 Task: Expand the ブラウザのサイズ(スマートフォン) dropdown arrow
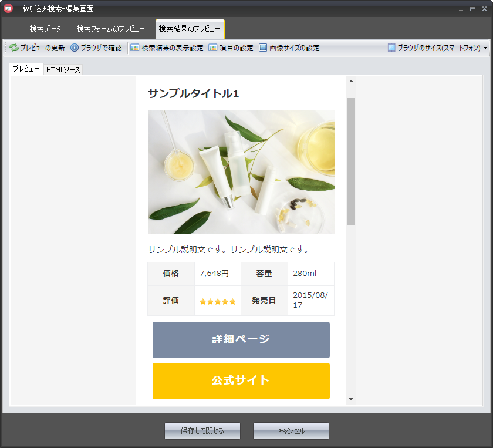pos(485,48)
